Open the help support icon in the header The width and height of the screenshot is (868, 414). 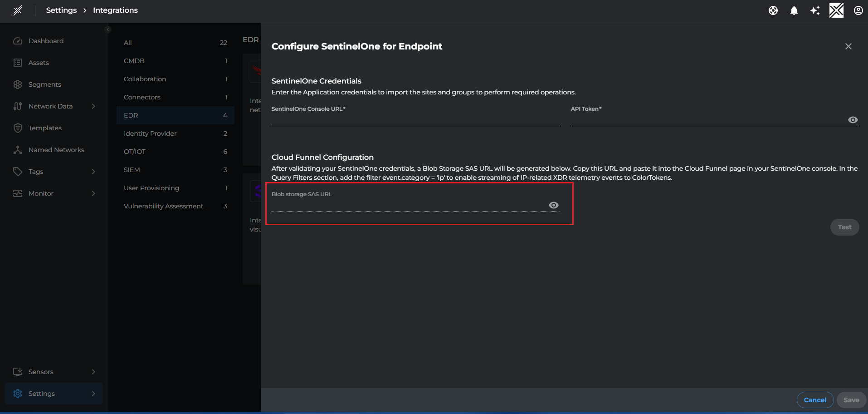coord(773,10)
